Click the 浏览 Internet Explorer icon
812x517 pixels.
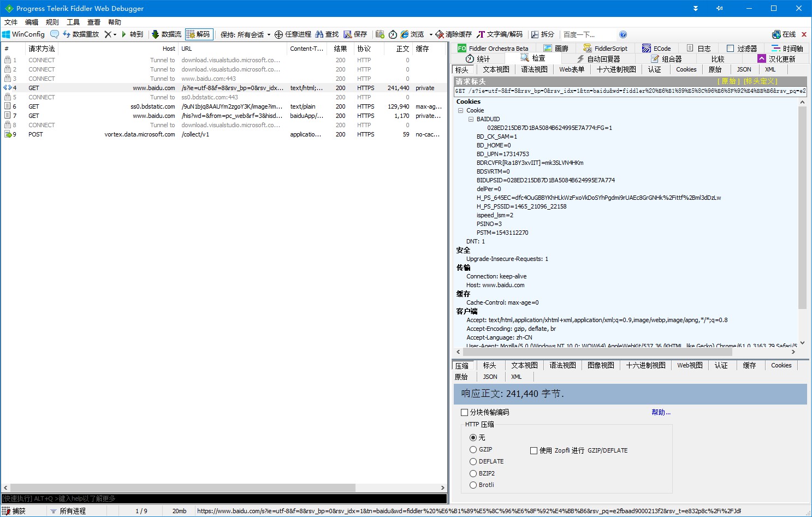[x=405, y=34]
